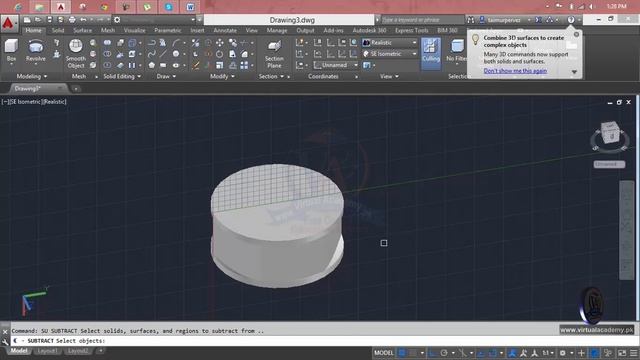The width and height of the screenshot is (640, 360).
Task: Click the cylinder solid in the viewport
Action: [x=277, y=226]
